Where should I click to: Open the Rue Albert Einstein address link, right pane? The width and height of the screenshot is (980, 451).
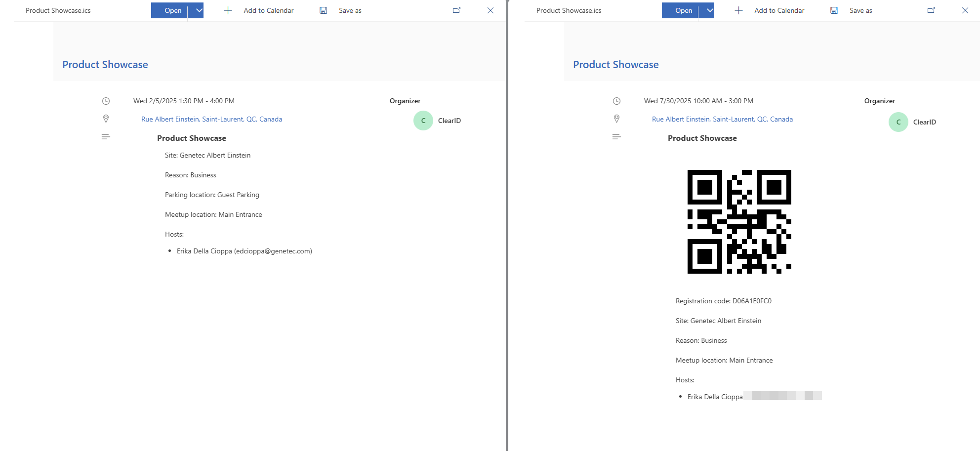[x=722, y=119]
